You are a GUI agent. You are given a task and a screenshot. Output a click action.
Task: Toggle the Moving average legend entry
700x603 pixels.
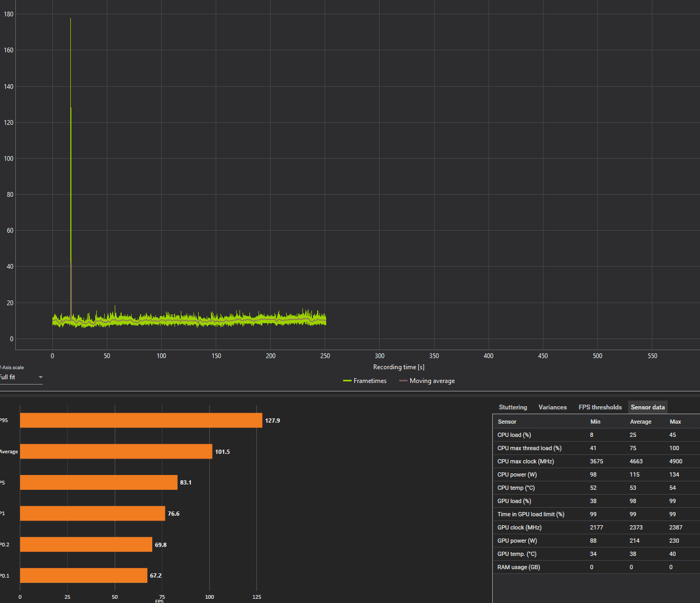coord(427,381)
